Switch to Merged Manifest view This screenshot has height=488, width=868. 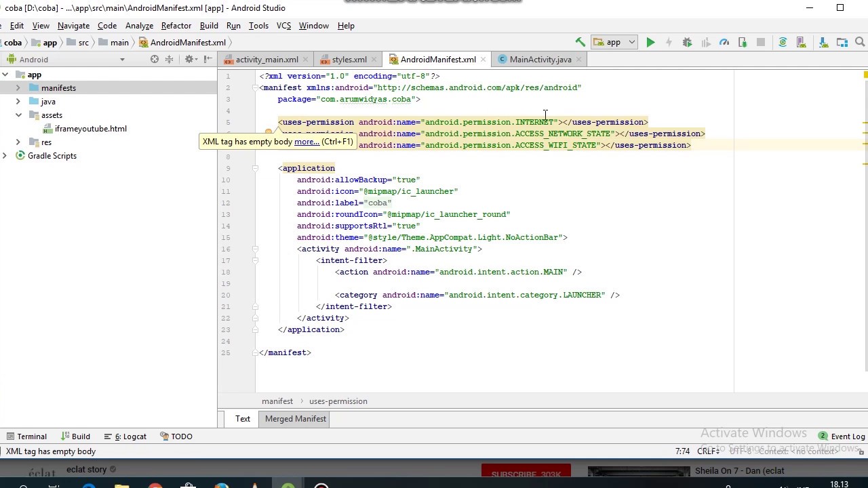point(296,419)
